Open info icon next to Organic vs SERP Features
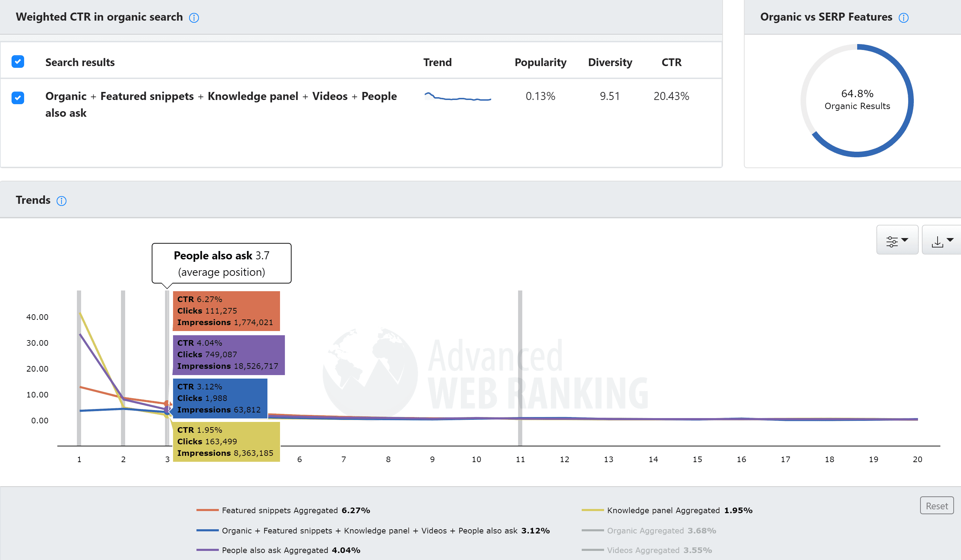The height and width of the screenshot is (560, 961). tap(903, 18)
